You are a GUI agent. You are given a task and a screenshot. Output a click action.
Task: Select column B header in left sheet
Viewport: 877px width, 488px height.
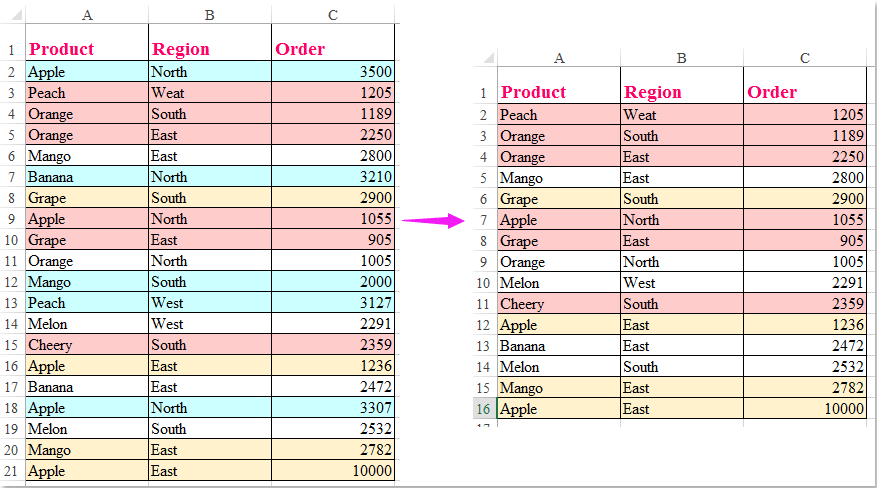coord(210,15)
